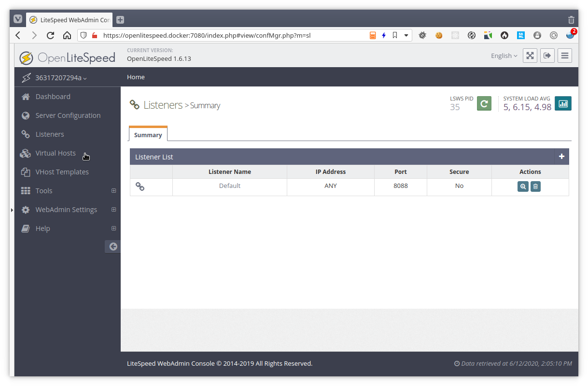Click the green graceful restart icon
Viewport: 588px width, 386px height.
[484, 103]
